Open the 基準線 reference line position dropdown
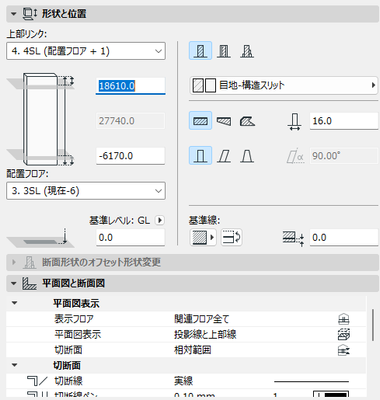Viewport: 380px width, 400px height. coord(203,238)
